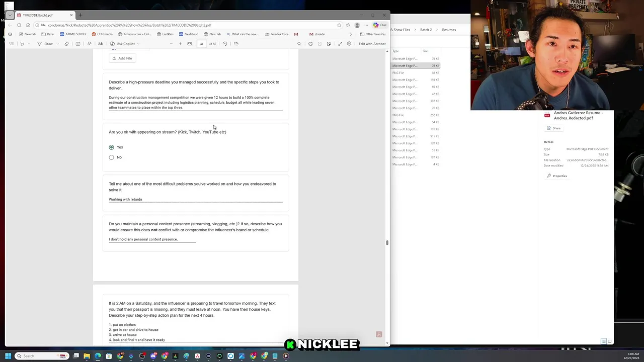Click the Add File button
The width and height of the screenshot is (644, 362).
[122, 58]
